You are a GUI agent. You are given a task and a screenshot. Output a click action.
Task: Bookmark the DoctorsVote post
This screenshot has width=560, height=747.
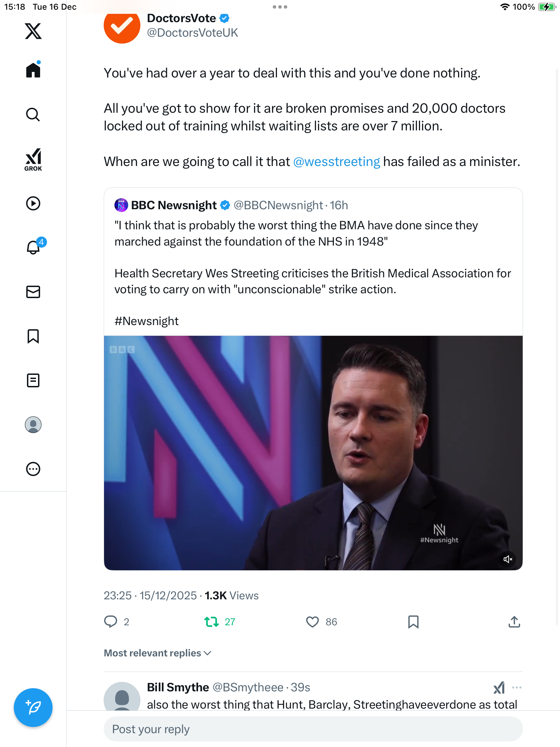413,622
